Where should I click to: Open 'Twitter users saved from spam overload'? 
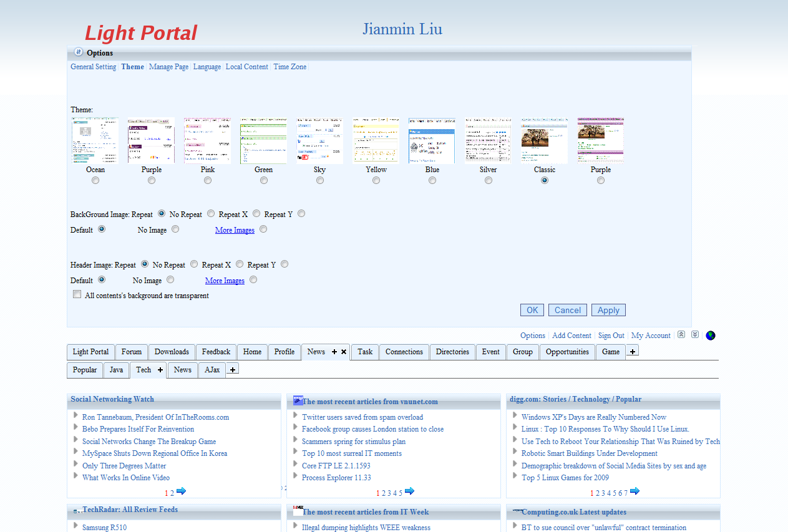pos(362,417)
